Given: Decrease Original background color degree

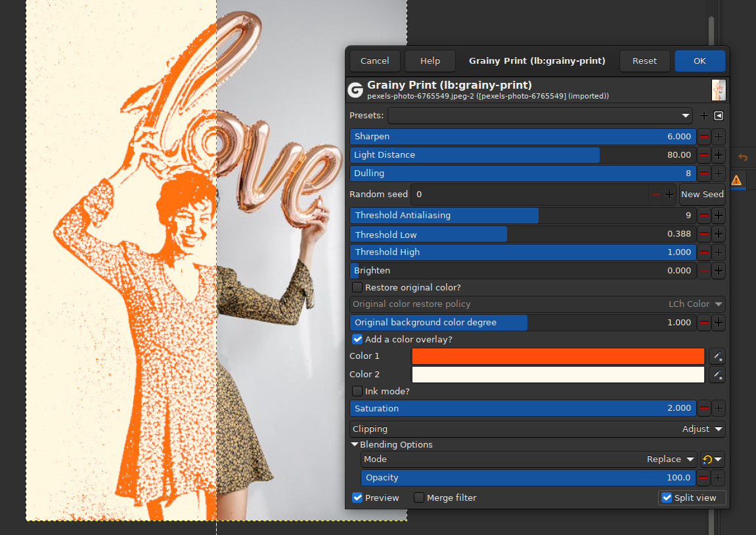Looking at the screenshot, I should point(704,322).
